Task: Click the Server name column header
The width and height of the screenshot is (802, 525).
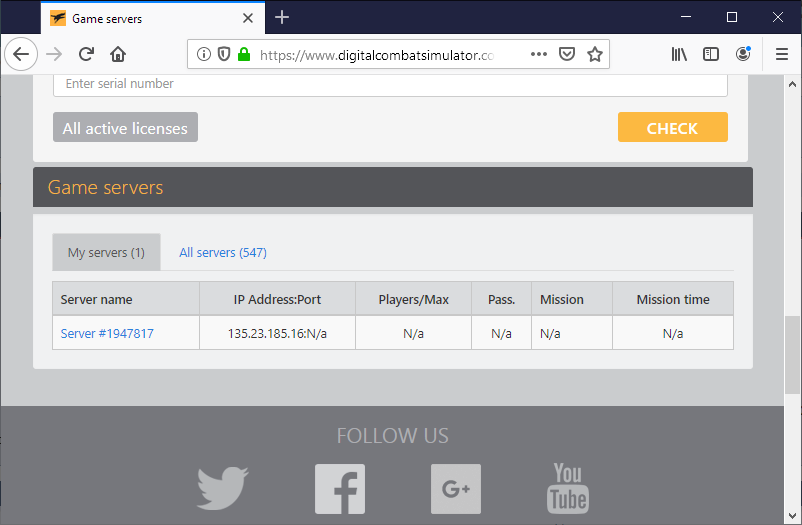Action: [x=126, y=299]
